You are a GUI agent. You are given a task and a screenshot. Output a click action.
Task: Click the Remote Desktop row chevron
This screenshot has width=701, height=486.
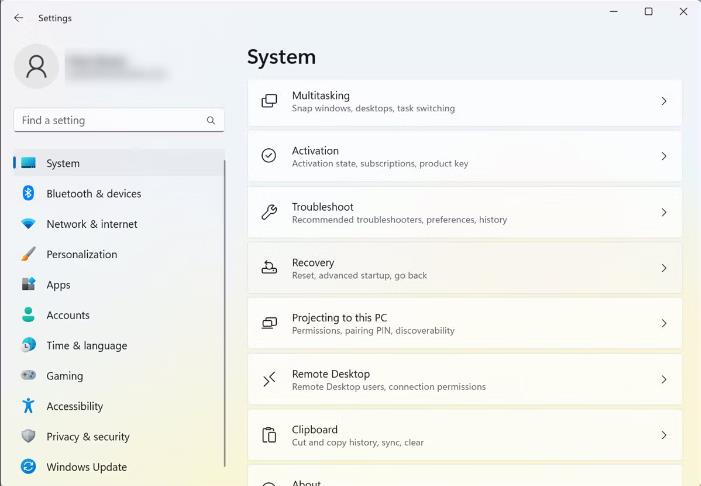[664, 379]
